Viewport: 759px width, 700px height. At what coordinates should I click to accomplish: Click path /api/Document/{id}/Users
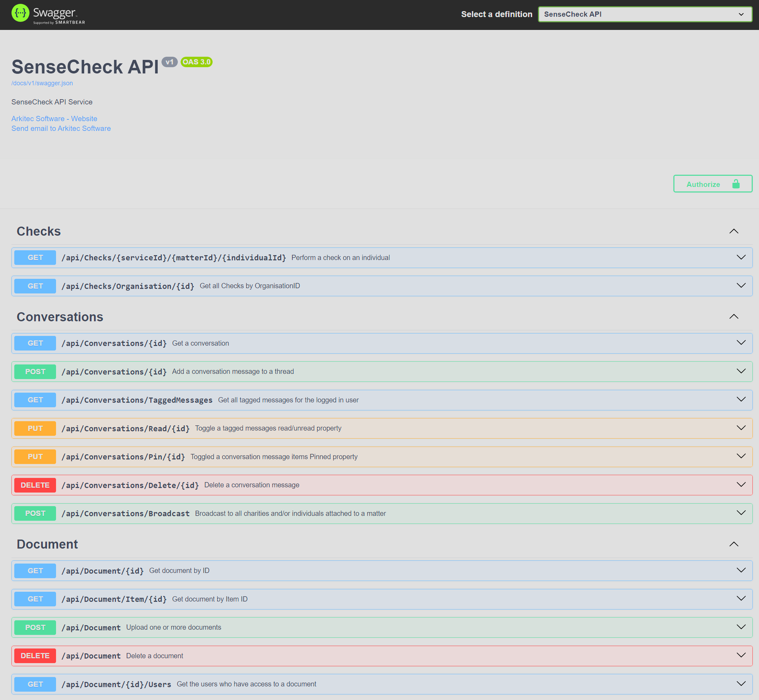(116, 684)
